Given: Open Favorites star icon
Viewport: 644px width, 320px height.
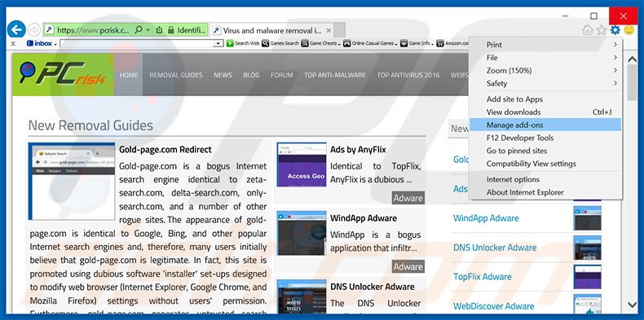Looking at the screenshot, I should click(602, 30).
